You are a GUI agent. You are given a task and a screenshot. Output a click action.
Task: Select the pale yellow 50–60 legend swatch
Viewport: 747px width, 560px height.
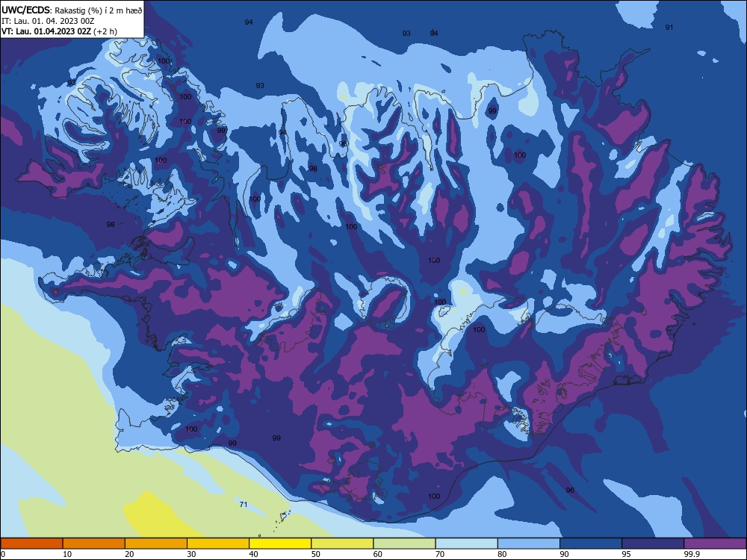pos(342,544)
